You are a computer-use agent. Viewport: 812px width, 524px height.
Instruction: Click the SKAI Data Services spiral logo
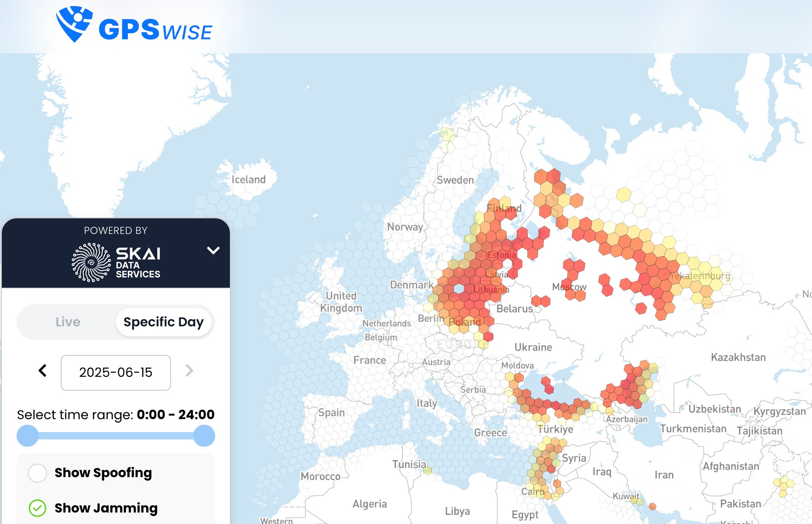tap(91, 262)
